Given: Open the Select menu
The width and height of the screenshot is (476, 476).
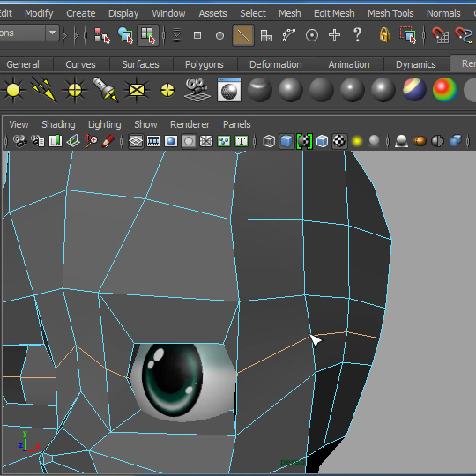Looking at the screenshot, I should (x=253, y=13).
